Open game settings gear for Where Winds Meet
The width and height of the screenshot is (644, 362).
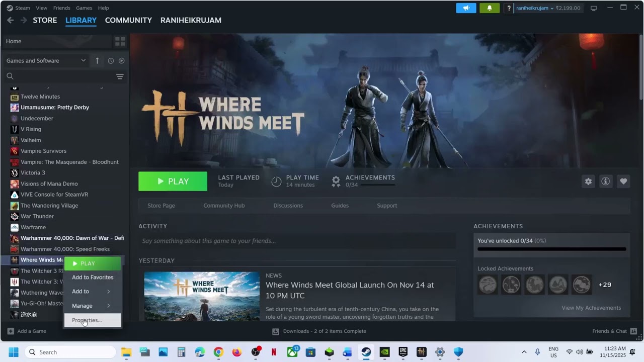click(x=588, y=182)
